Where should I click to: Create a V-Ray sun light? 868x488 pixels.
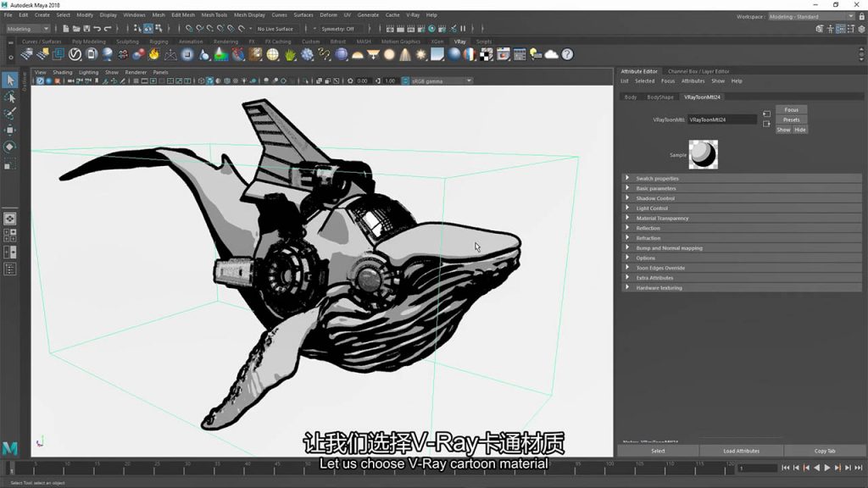(421, 54)
